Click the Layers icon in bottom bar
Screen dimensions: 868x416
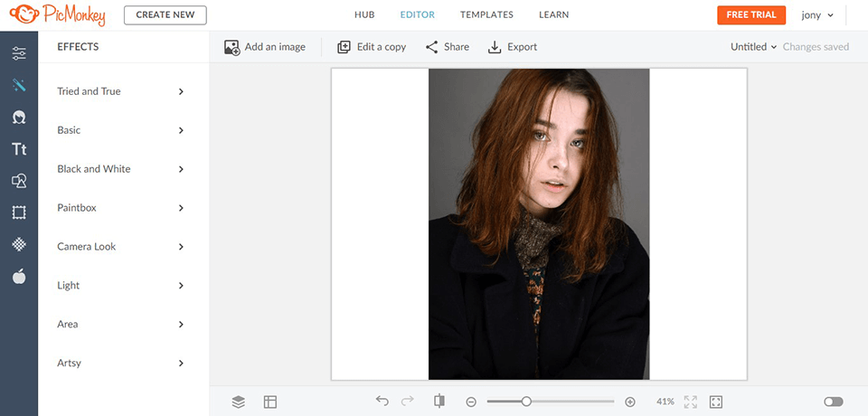click(x=239, y=402)
